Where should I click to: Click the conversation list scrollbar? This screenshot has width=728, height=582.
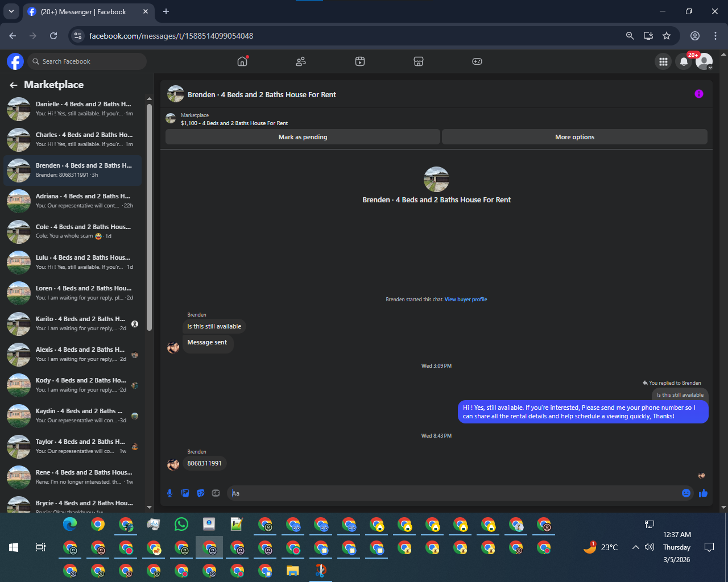[149, 217]
